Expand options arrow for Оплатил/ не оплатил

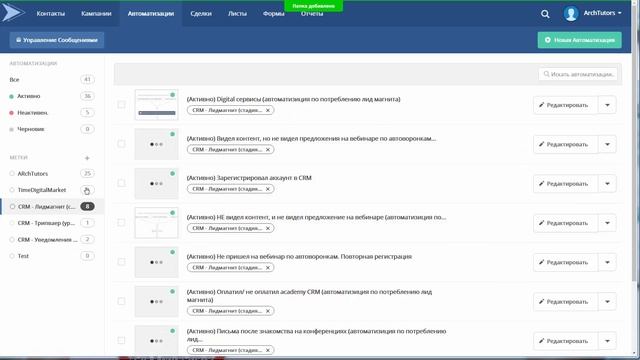pyautogui.click(x=607, y=302)
